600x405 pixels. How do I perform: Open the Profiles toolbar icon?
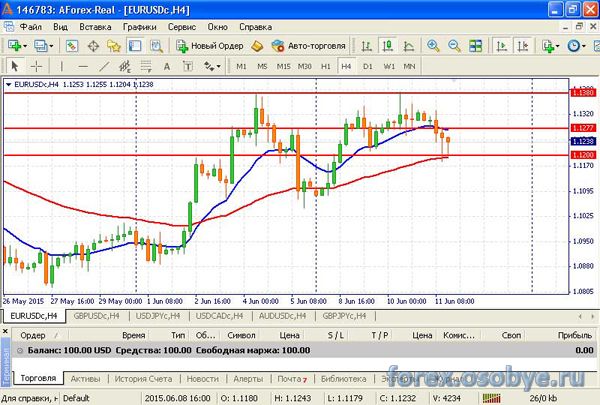tap(40, 46)
